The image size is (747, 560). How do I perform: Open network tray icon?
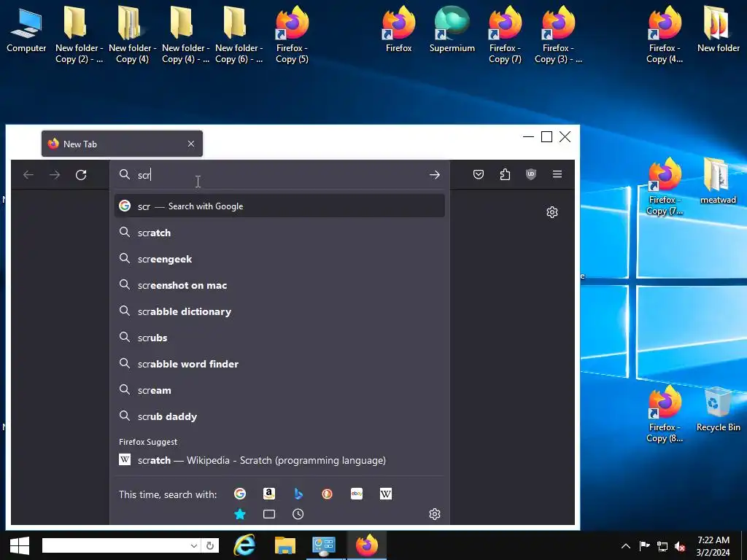point(662,546)
